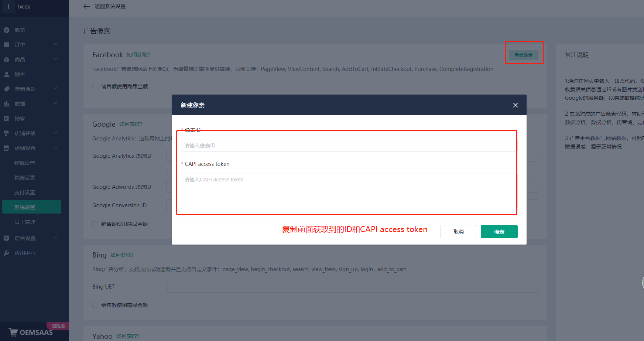The image size is (644, 341).
Task: Click the 取消 cancel button
Action: (459, 232)
